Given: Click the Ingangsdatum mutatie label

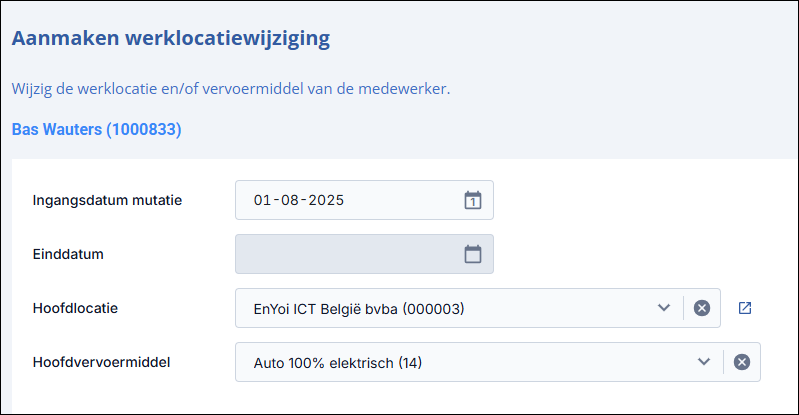Looking at the screenshot, I should pos(107,200).
